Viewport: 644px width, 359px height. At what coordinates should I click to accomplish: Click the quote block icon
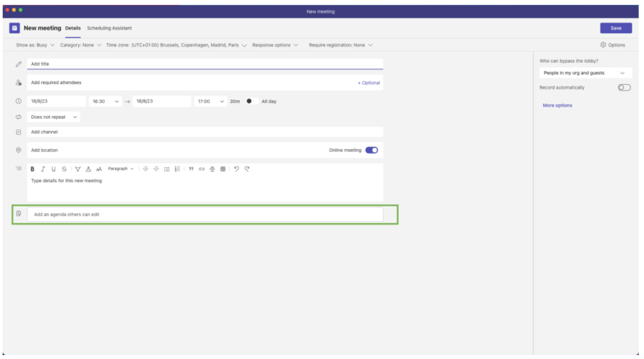(x=191, y=169)
